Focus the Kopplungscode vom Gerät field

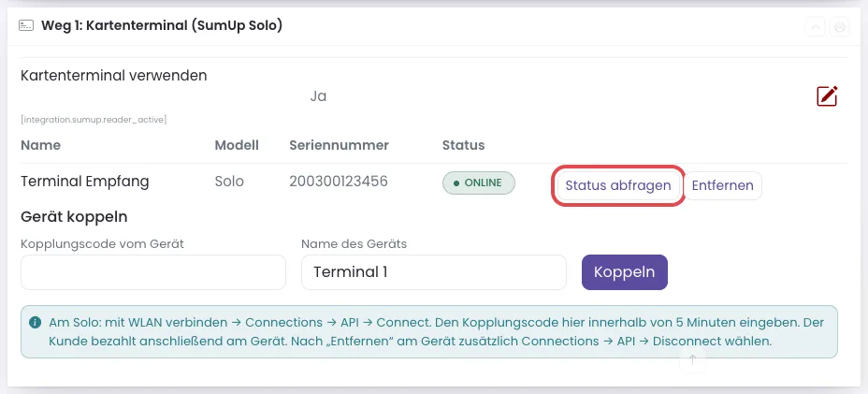point(153,272)
